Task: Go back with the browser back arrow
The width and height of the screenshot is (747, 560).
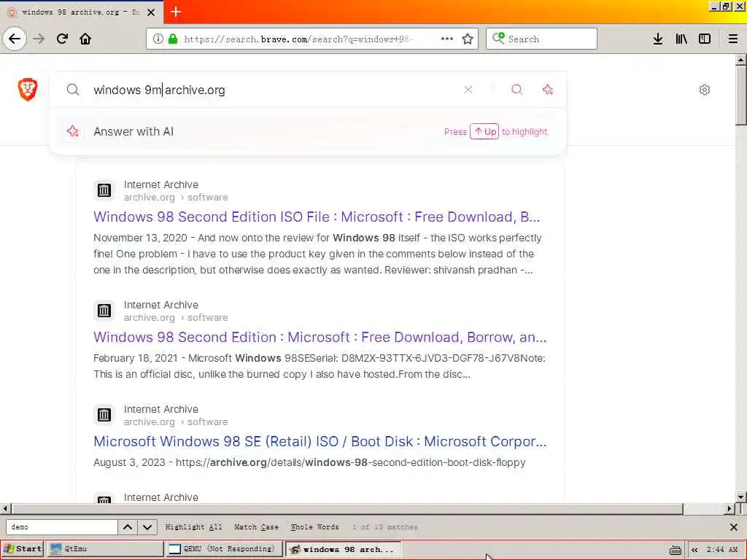Action: (x=15, y=39)
